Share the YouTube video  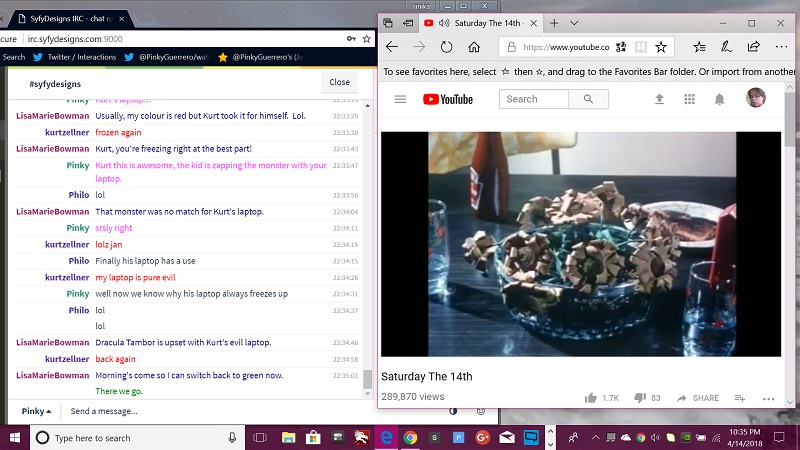click(x=697, y=398)
